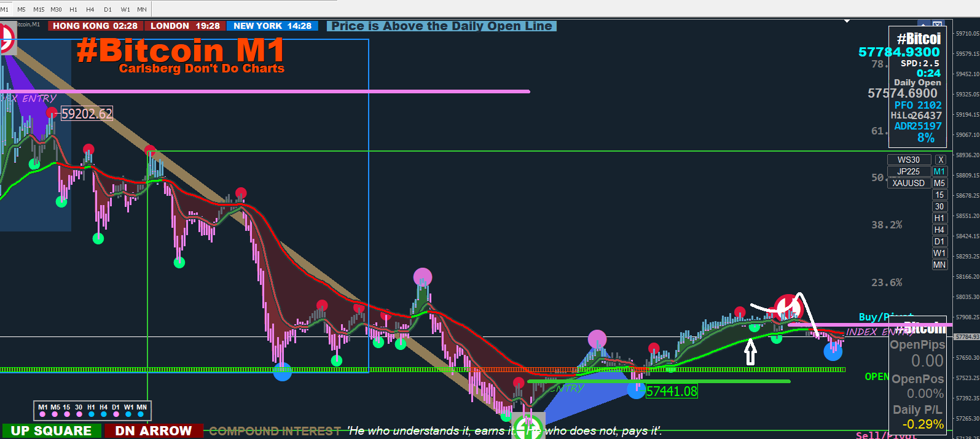Click the PFO 2102 value

tap(918, 105)
